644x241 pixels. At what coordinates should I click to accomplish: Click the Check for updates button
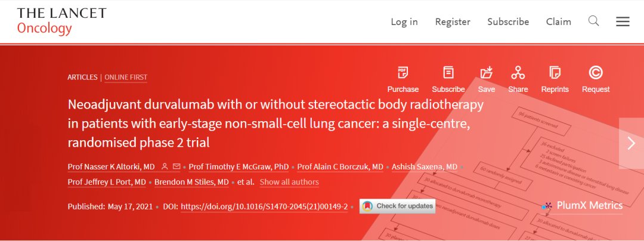tap(397, 206)
